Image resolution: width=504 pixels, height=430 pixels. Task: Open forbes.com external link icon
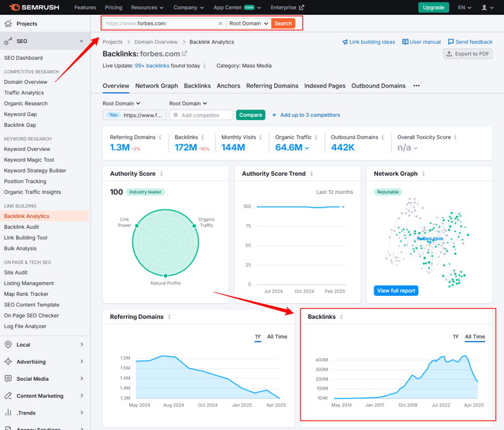point(184,53)
